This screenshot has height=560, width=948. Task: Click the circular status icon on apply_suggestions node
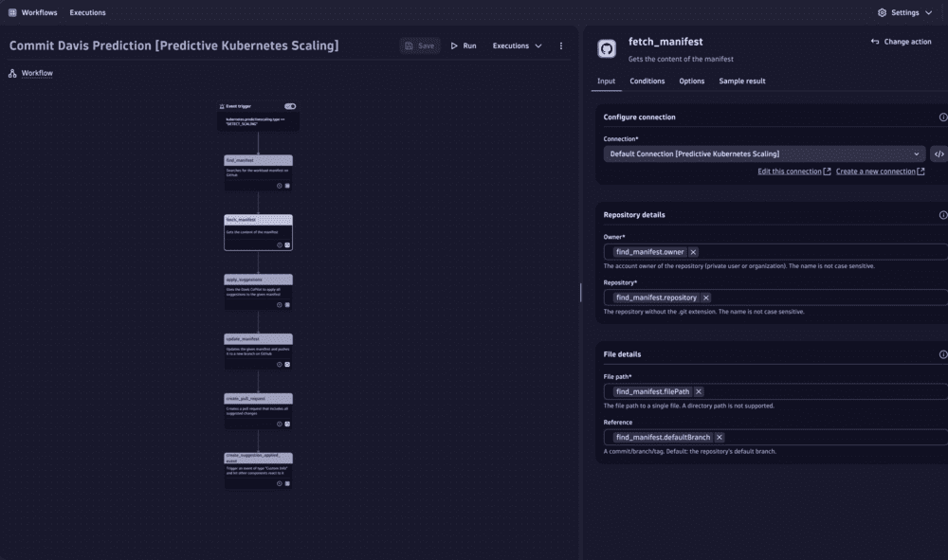click(x=280, y=305)
